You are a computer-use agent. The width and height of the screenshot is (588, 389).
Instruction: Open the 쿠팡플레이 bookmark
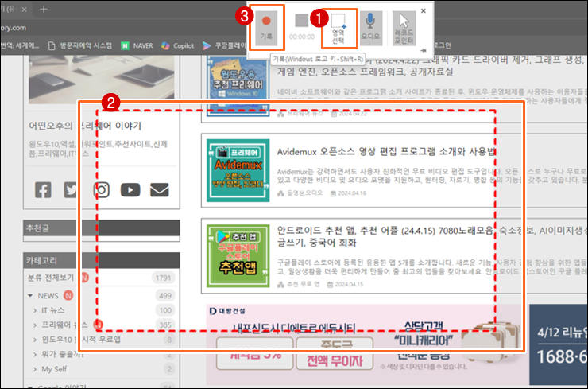pyautogui.click(x=224, y=46)
